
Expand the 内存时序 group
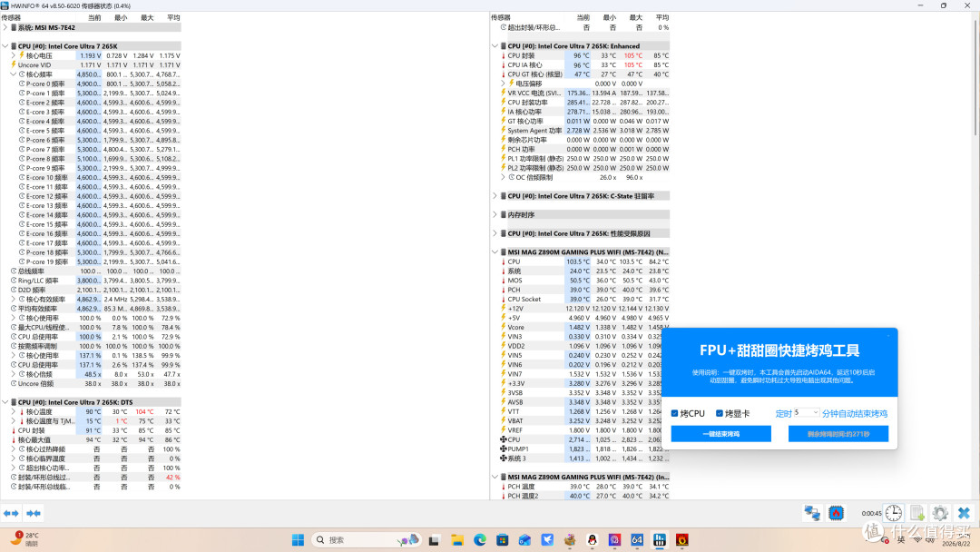pos(495,215)
